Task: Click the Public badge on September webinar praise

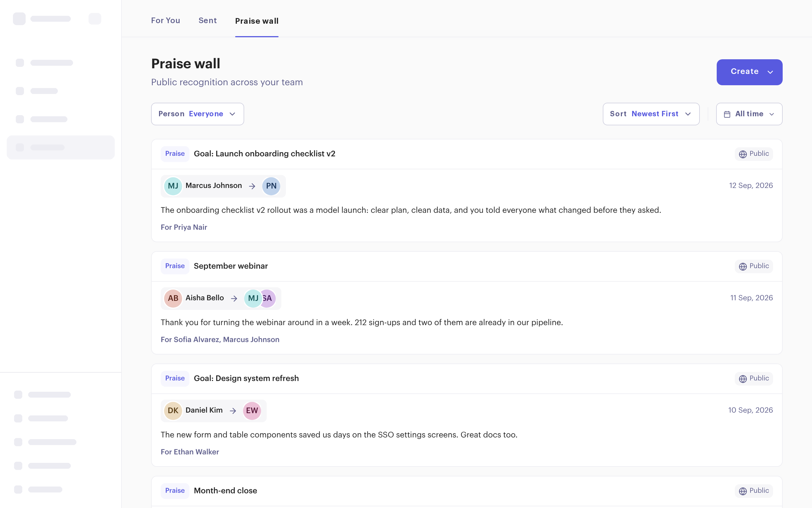Action: coord(754,266)
